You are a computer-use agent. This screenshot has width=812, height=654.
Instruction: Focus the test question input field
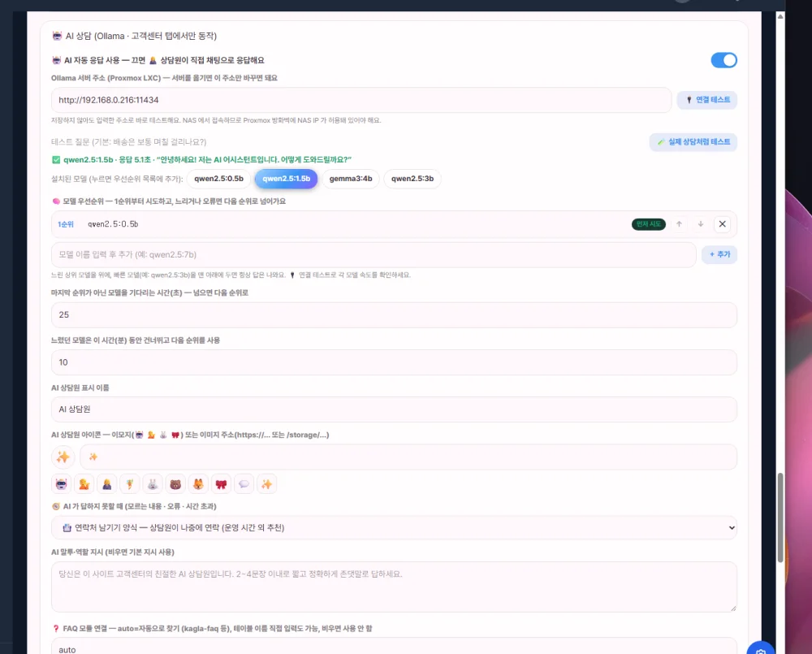point(347,142)
